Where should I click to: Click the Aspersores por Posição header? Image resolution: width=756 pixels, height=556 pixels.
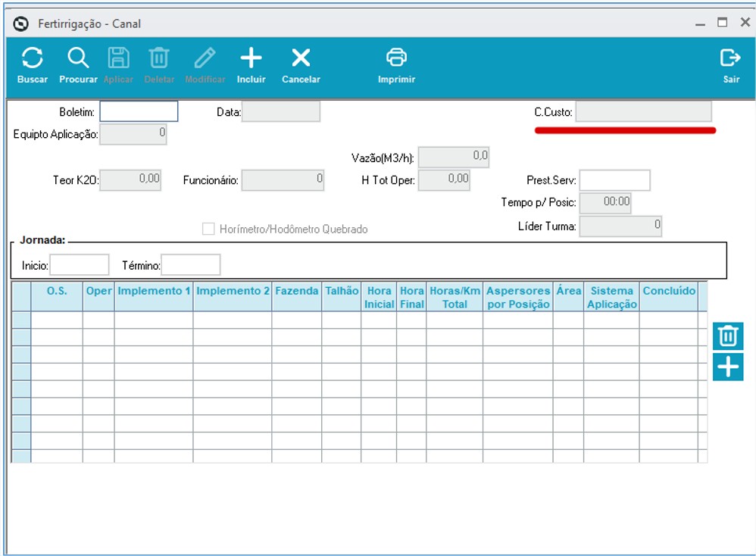(x=518, y=297)
